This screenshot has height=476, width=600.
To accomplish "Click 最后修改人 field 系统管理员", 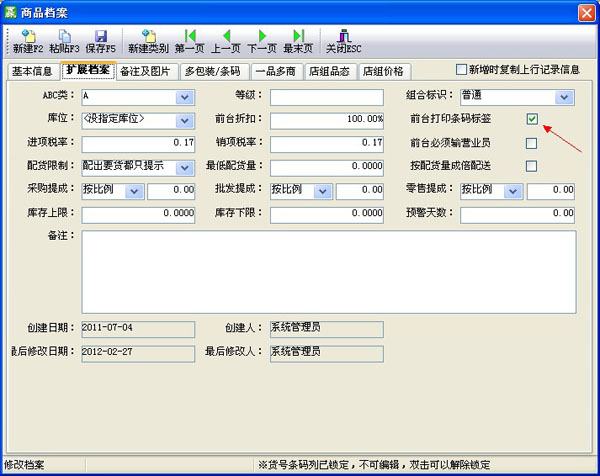I will coord(327,354).
